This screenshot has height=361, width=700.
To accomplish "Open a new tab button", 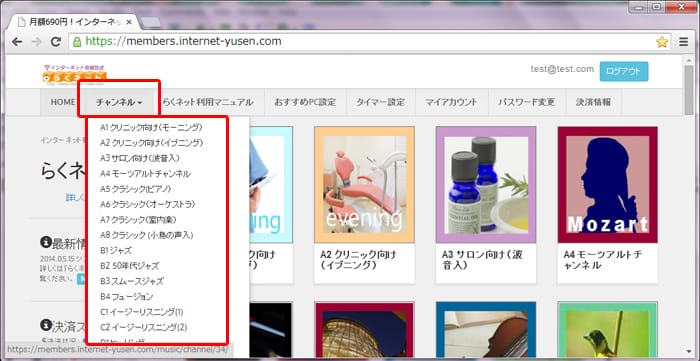I will point(151,22).
